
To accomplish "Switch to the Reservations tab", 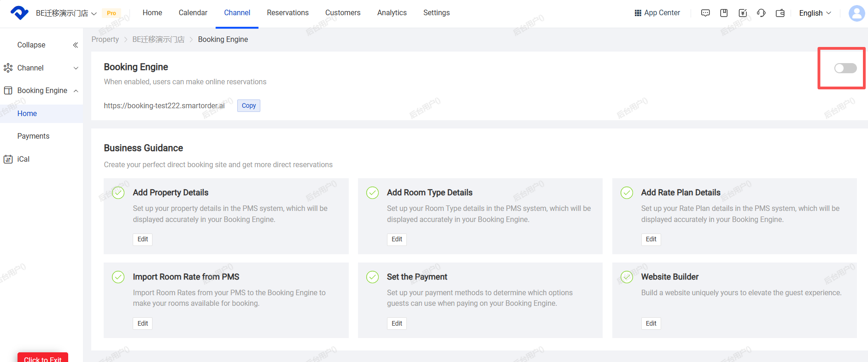I will 287,13.
